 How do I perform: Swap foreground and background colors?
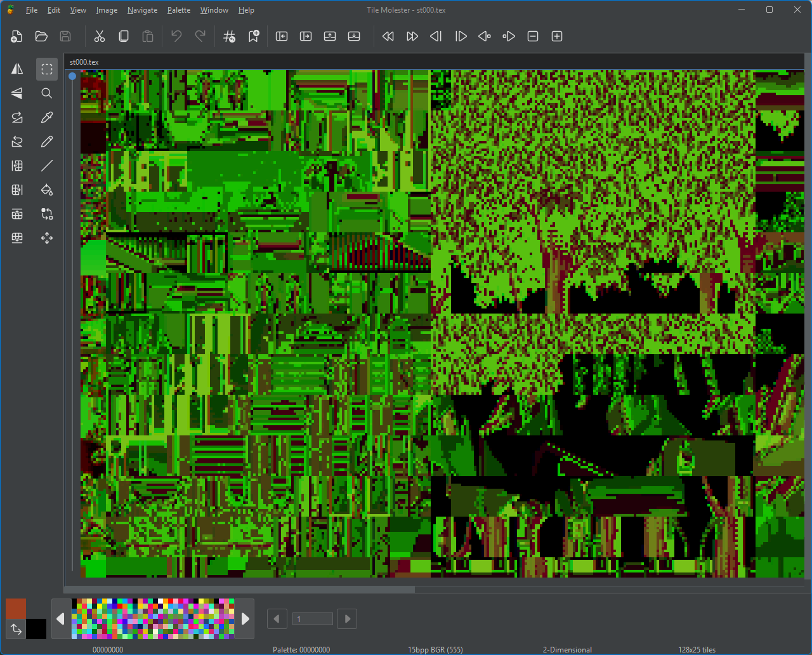click(x=16, y=629)
